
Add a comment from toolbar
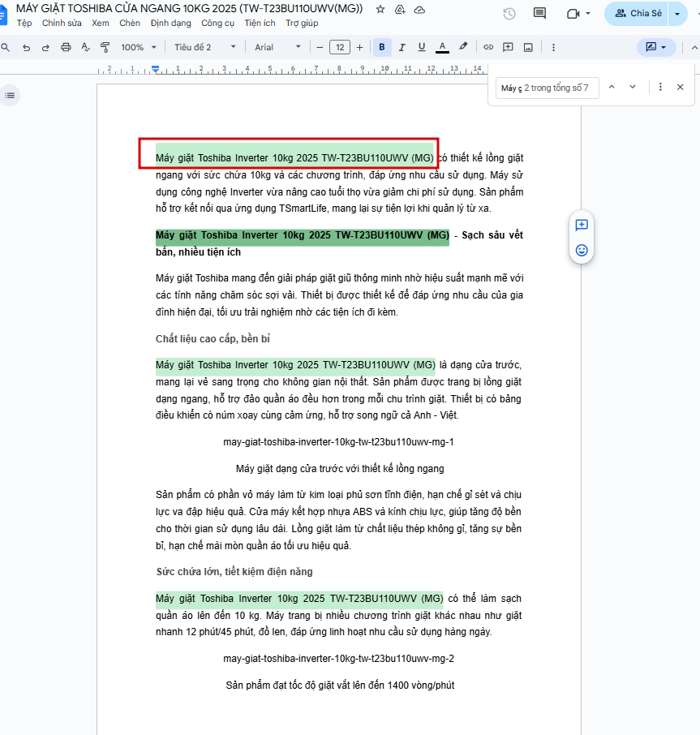pos(508,47)
